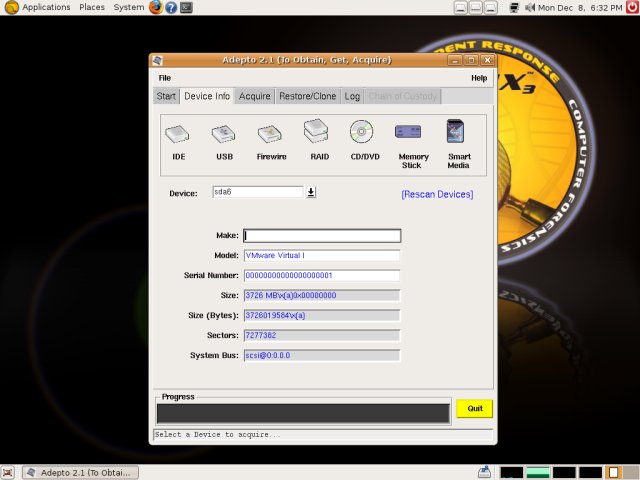Select the Smart Media card icon

[x=458, y=133]
